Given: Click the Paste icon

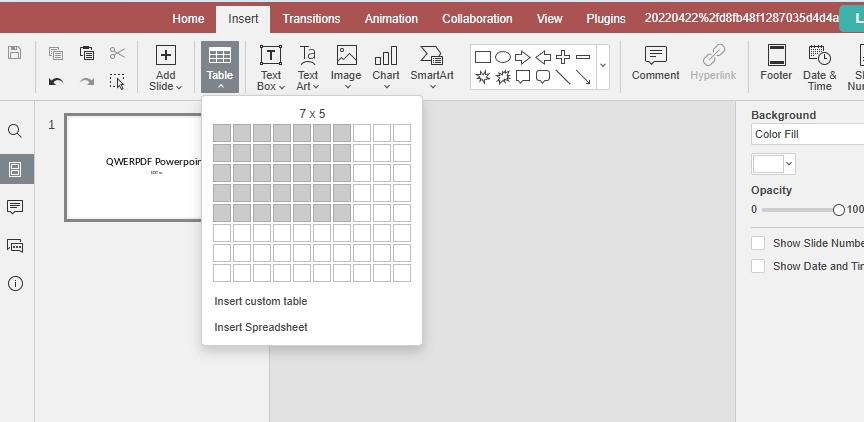Looking at the screenshot, I should click(x=87, y=53).
